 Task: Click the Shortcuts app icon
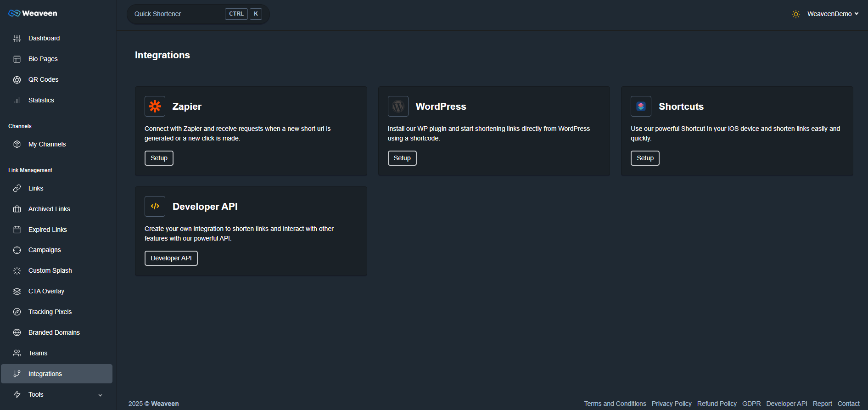click(641, 107)
